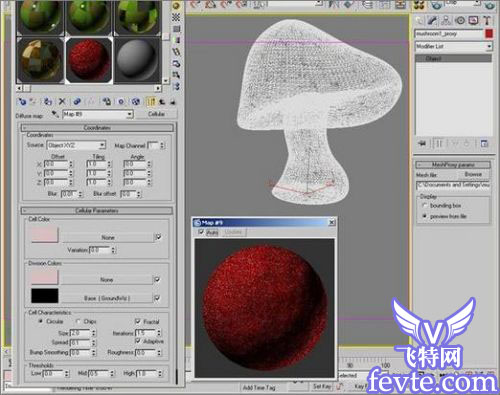Select preview from file radio option

pos(424,216)
